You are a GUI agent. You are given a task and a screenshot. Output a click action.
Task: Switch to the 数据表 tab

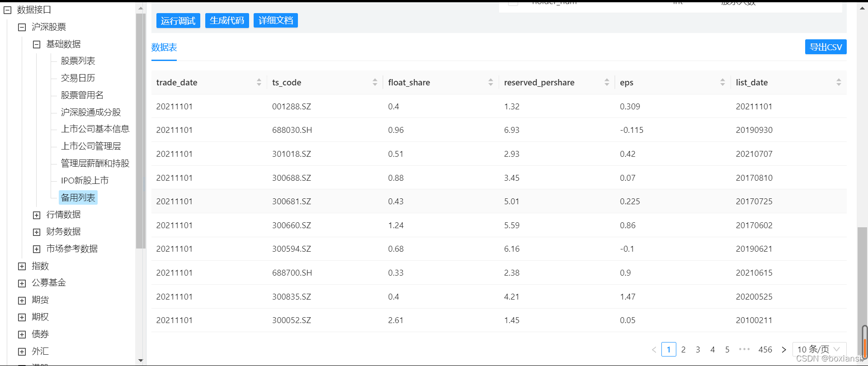click(x=164, y=47)
